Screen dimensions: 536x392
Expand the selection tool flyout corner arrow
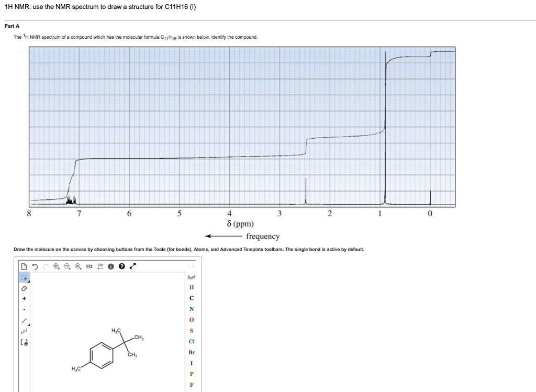[29, 281]
